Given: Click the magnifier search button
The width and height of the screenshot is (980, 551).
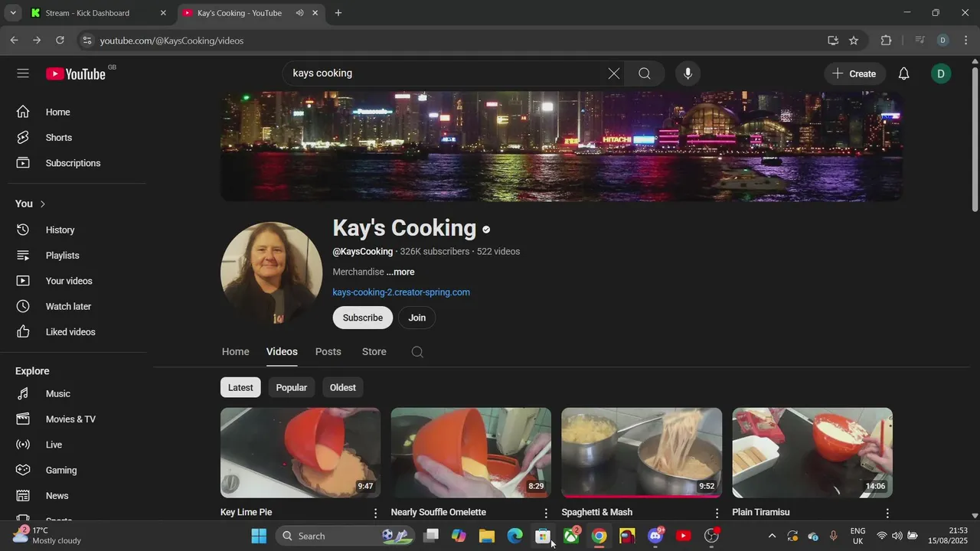Looking at the screenshot, I should [645, 73].
